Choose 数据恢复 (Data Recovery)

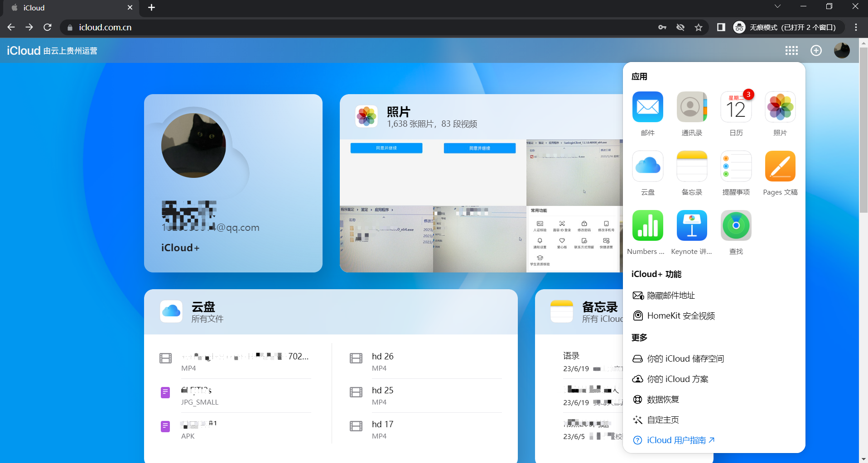[656, 400]
